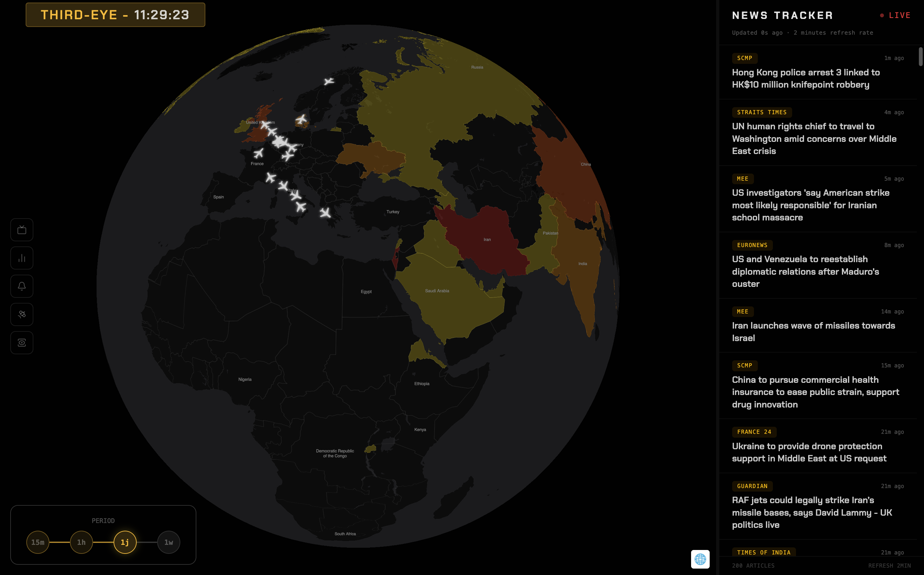Click the active 1j period option
The height and width of the screenshot is (575, 924).
click(125, 542)
